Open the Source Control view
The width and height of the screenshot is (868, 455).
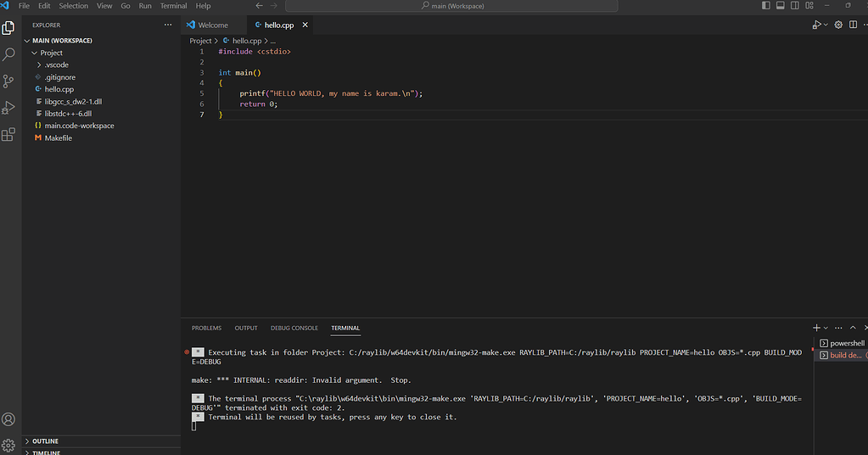click(9, 81)
